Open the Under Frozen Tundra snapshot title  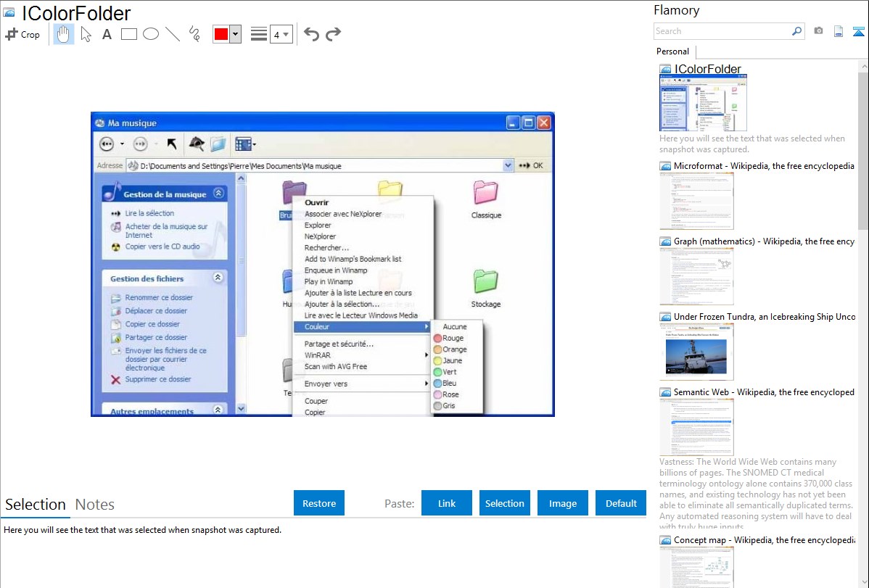click(765, 316)
